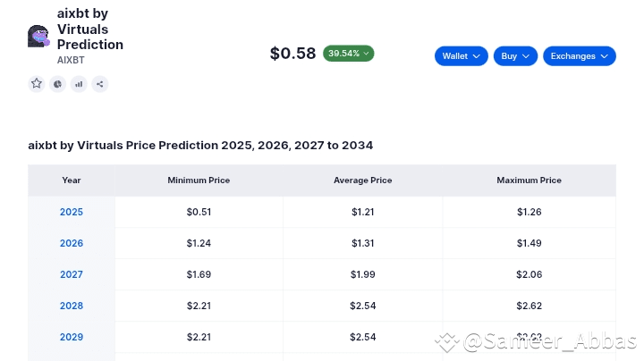The image size is (644, 361).
Task: Select the 2027 year link
Action: pyautogui.click(x=72, y=274)
